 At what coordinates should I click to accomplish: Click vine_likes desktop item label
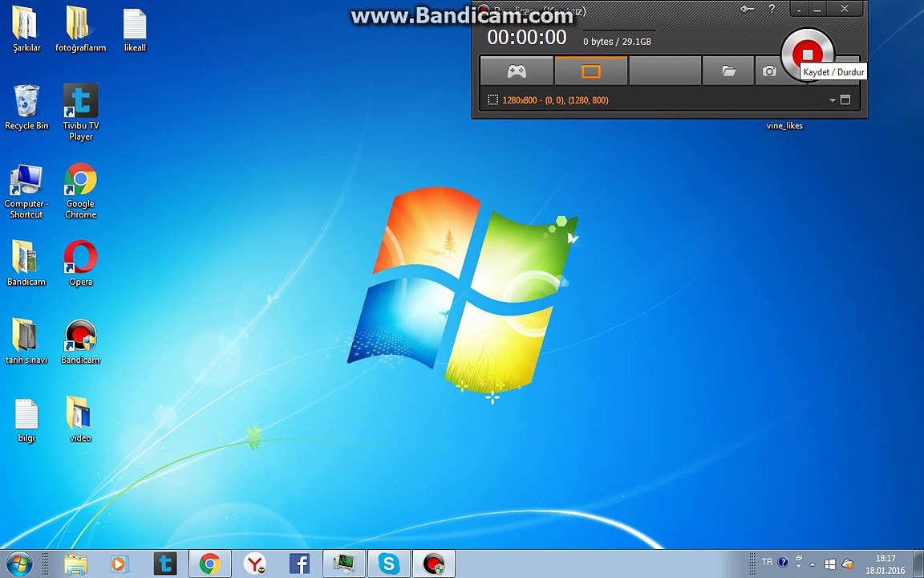tap(784, 125)
